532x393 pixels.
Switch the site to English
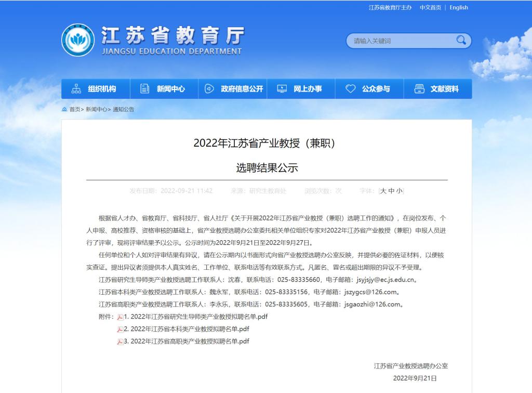(459, 7)
